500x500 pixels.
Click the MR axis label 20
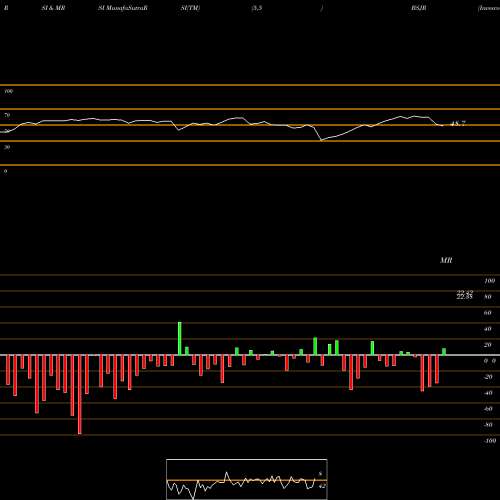click(488, 345)
